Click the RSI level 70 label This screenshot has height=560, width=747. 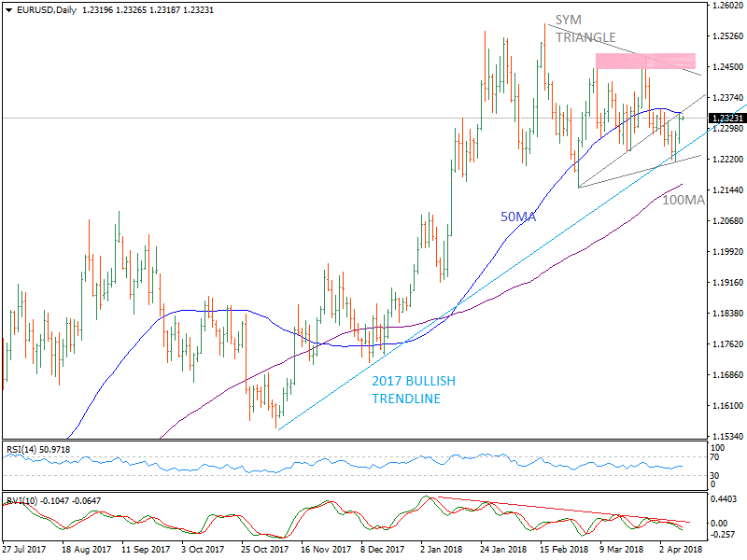pos(715,459)
